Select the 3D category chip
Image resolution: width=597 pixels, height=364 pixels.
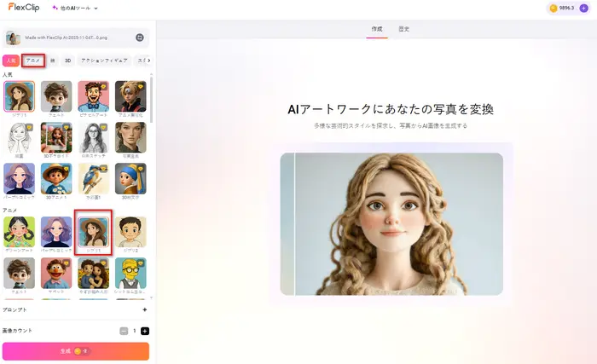coord(67,61)
